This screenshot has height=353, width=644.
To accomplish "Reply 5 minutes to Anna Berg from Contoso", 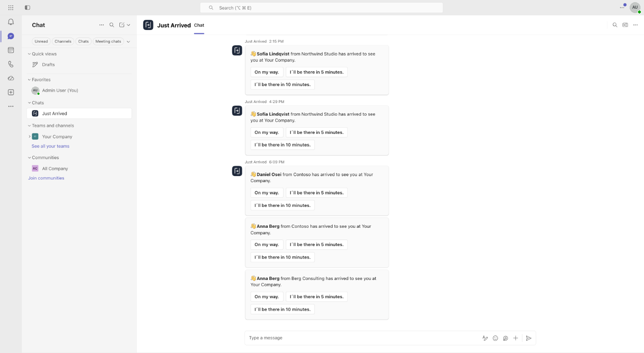I will [x=317, y=245].
